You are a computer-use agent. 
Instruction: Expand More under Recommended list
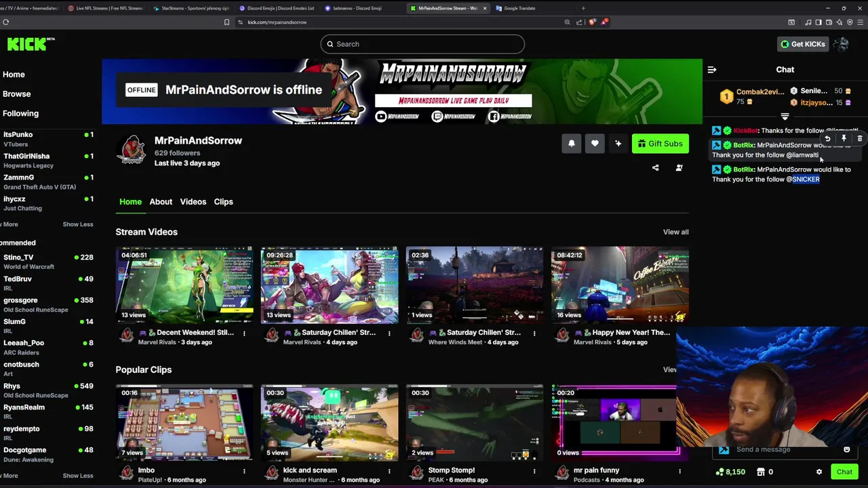tap(9, 476)
